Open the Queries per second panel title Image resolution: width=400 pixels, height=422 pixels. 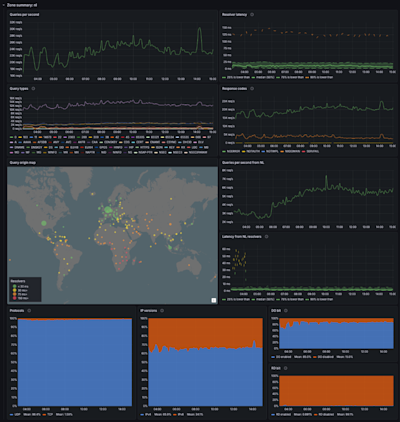click(24, 15)
